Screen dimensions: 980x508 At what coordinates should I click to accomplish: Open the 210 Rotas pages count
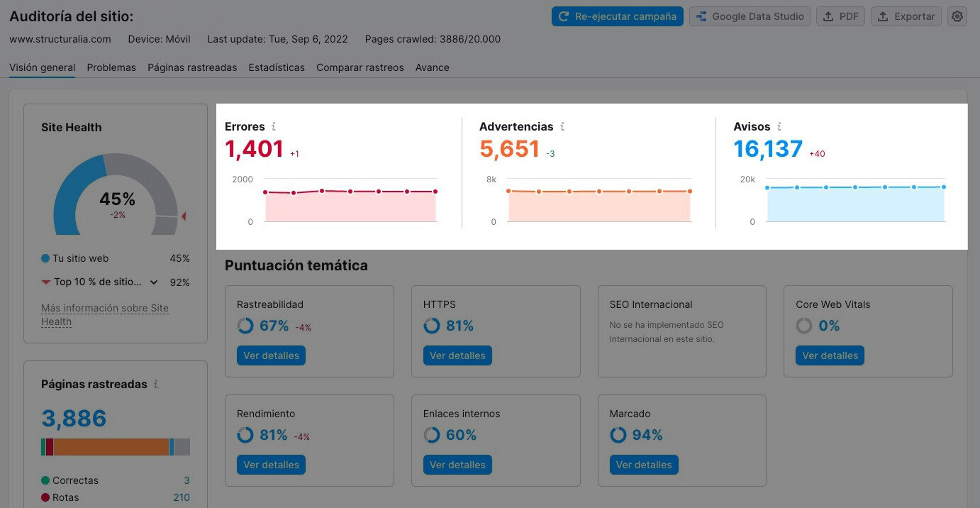(x=182, y=497)
